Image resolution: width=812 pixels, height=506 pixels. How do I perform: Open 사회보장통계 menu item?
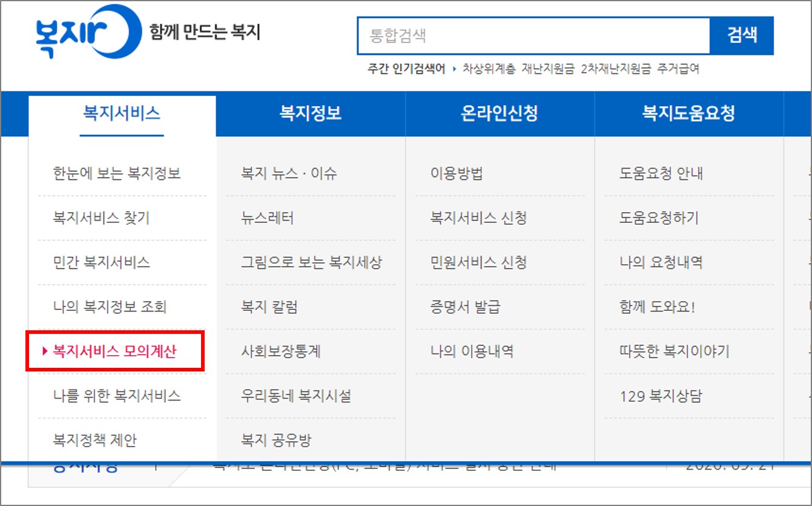click(x=281, y=351)
